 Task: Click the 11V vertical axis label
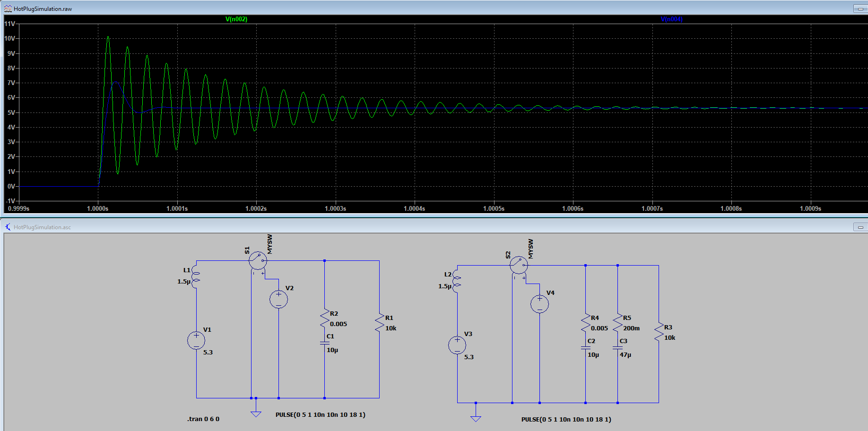(x=9, y=24)
